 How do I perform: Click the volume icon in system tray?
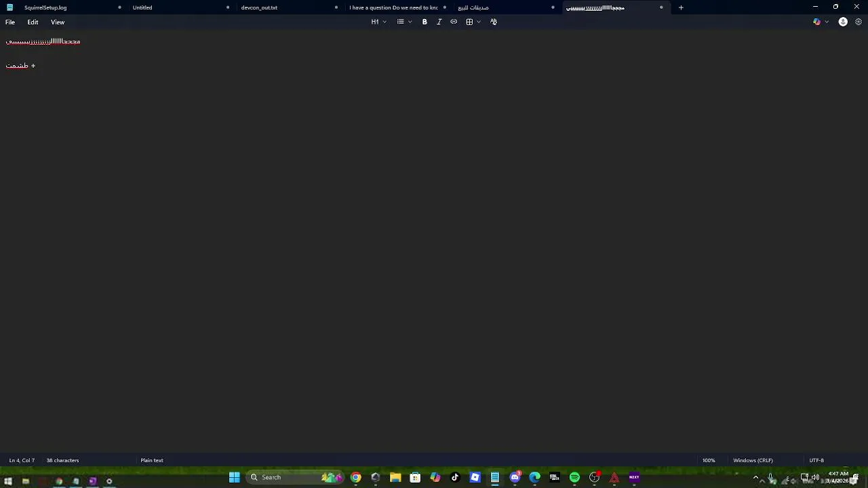[x=815, y=477]
